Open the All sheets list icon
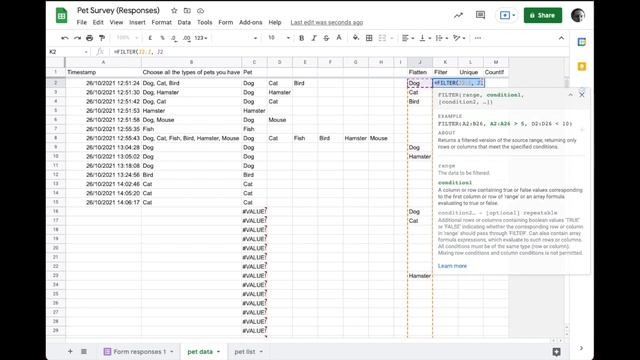The image size is (640, 360). (84, 351)
